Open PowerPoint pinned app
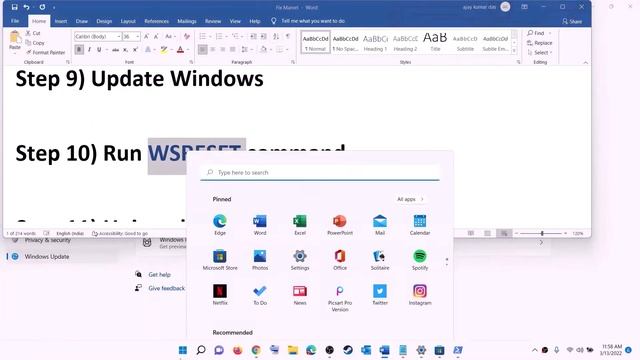The image size is (640, 360). pos(340,224)
